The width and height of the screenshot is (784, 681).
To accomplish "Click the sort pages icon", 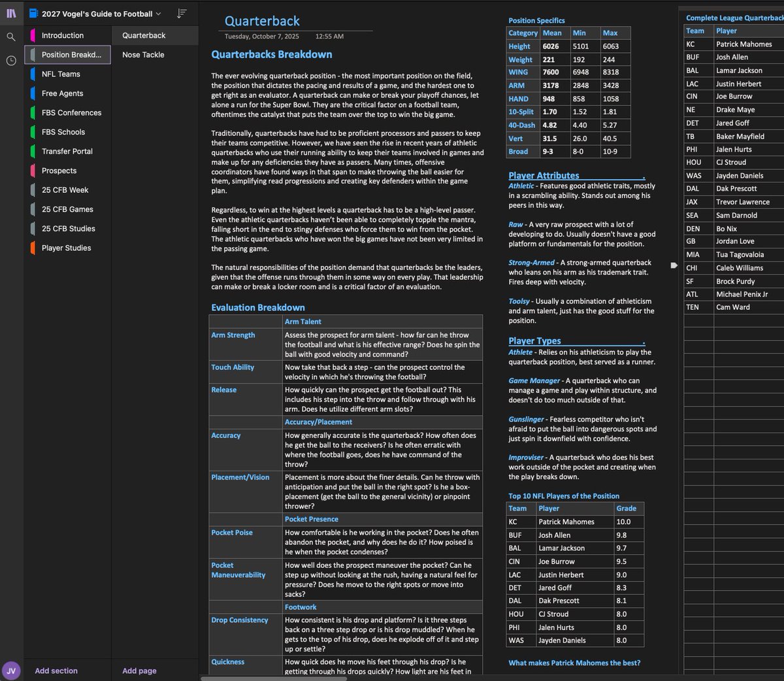I will click(x=182, y=14).
